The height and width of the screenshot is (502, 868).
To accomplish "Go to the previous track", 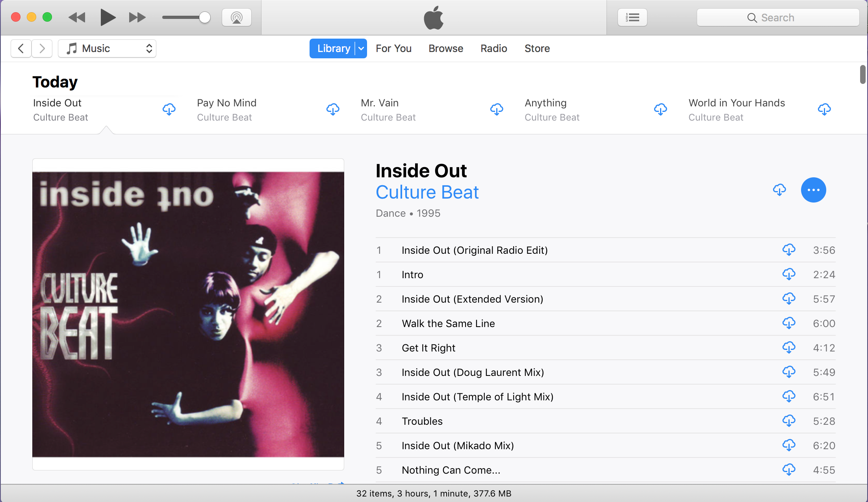I will pos(77,18).
